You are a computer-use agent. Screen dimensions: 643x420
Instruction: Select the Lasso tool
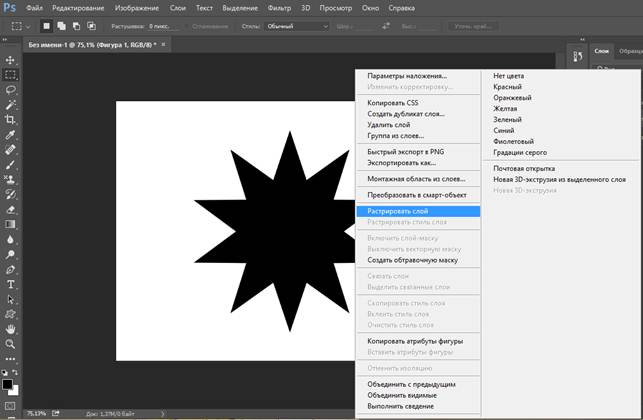[x=11, y=89]
